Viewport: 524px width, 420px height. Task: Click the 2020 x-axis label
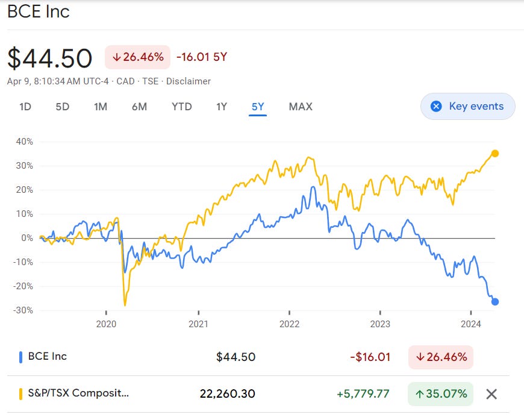click(x=106, y=324)
